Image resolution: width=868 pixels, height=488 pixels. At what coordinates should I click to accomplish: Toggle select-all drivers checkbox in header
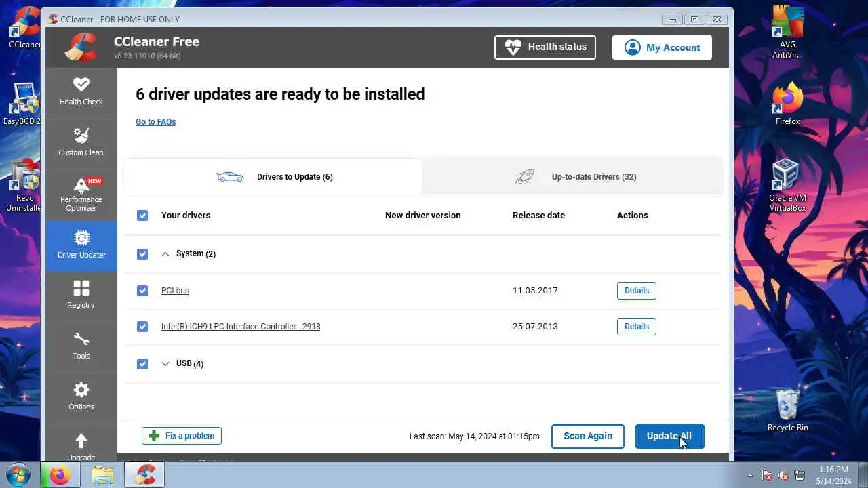point(142,216)
